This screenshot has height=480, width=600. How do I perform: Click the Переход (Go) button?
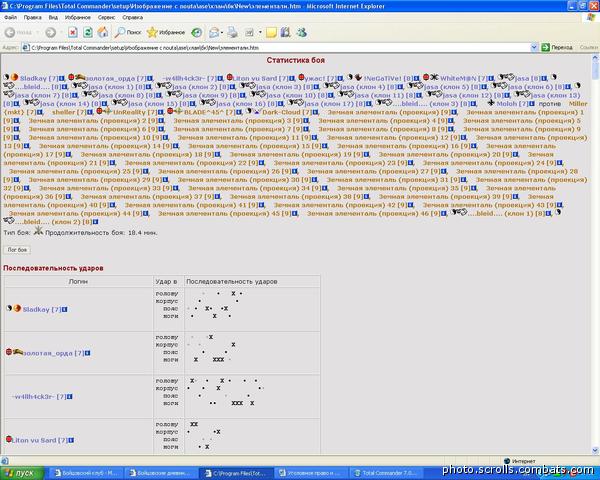pos(557,47)
